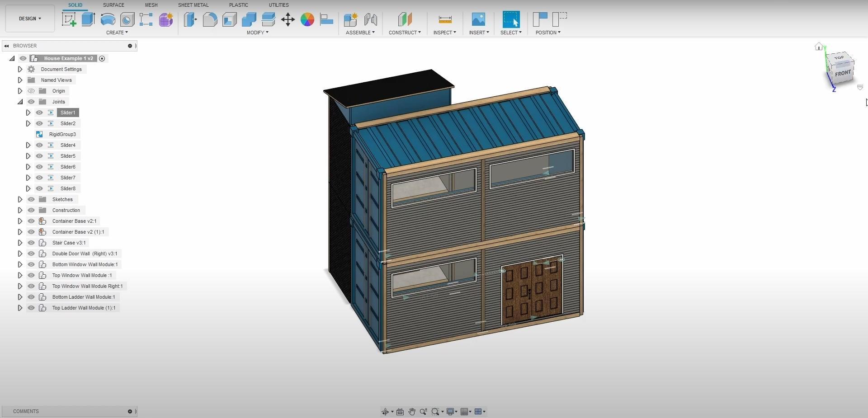Viewport: 868px width, 418px height.
Task: Show the hidden Origin folder
Action: coord(31,91)
